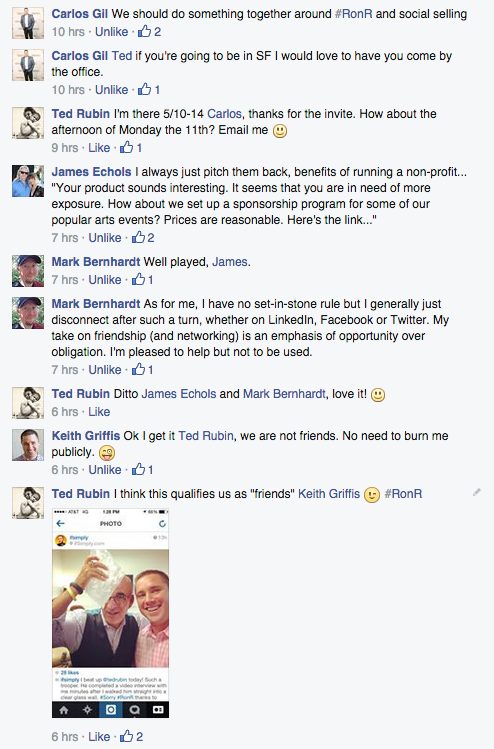Click thumbs-up icon on James Echols' comment

click(138, 237)
